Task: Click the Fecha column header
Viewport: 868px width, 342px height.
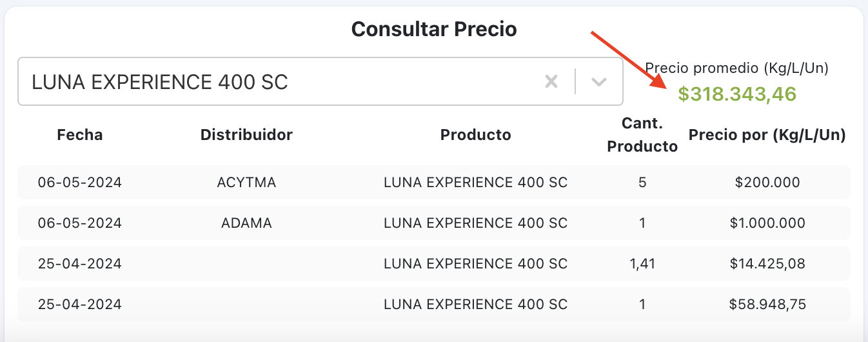Action: 80,135
